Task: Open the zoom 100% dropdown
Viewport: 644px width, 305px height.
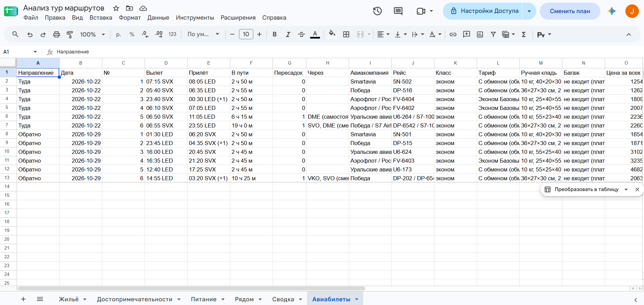Action: tap(92, 34)
